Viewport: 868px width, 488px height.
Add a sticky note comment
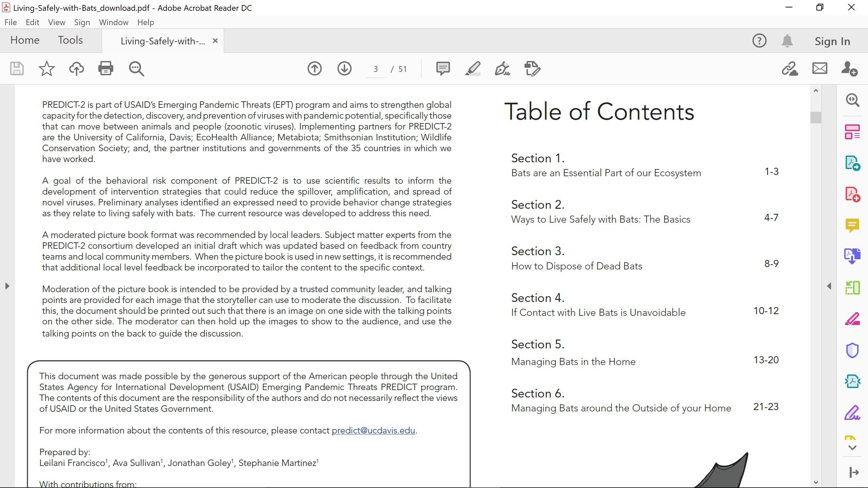coord(443,69)
